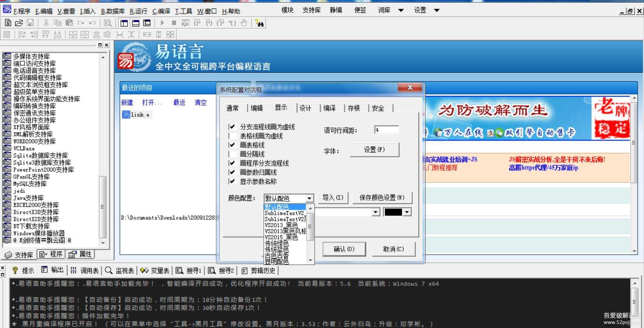Click the 设置(F) font button

pyautogui.click(x=374, y=150)
